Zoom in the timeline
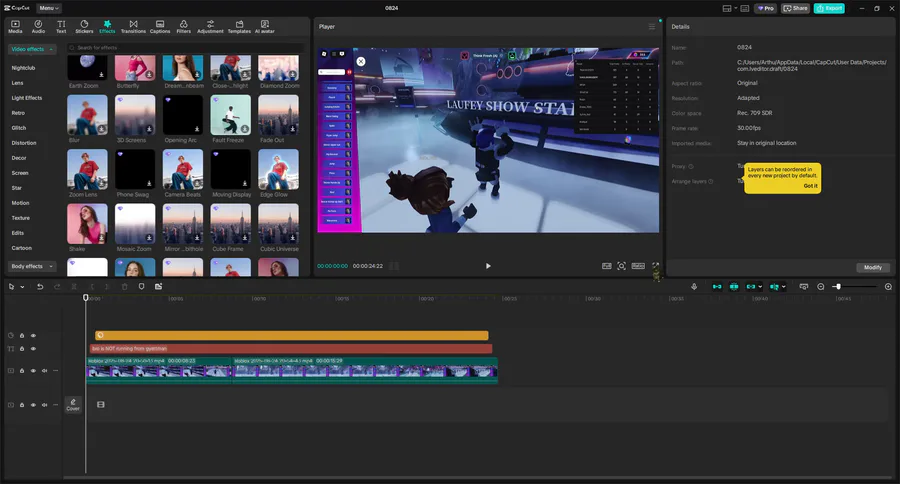The height and width of the screenshot is (484, 900). click(888, 286)
